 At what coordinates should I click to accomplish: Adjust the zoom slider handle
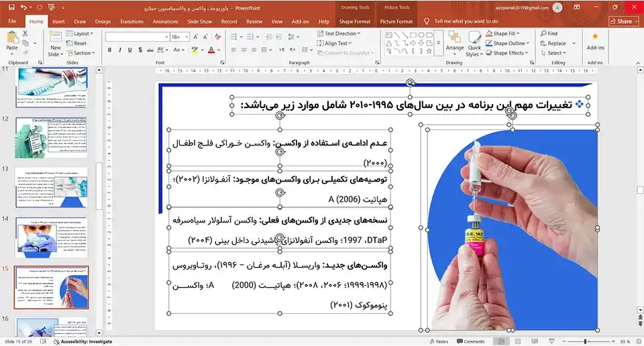[x=585, y=341]
